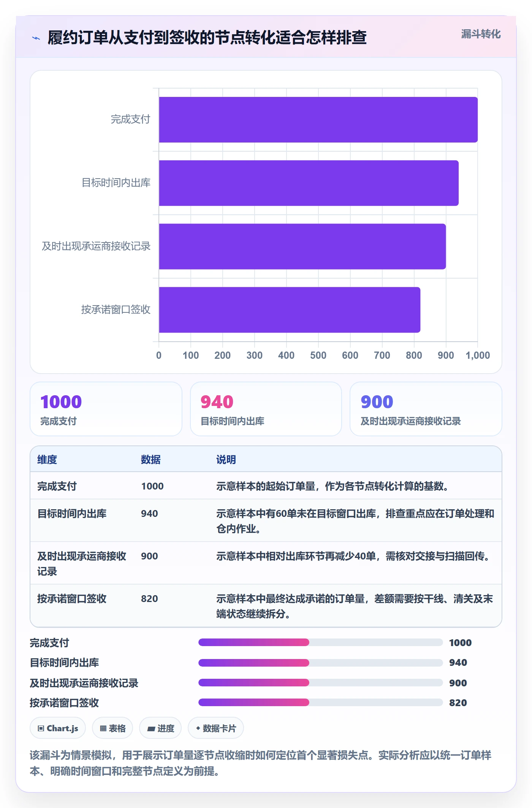Click the 按承诺窗口签收 bar in the chart
The height and width of the screenshot is (808, 532).
point(290,310)
